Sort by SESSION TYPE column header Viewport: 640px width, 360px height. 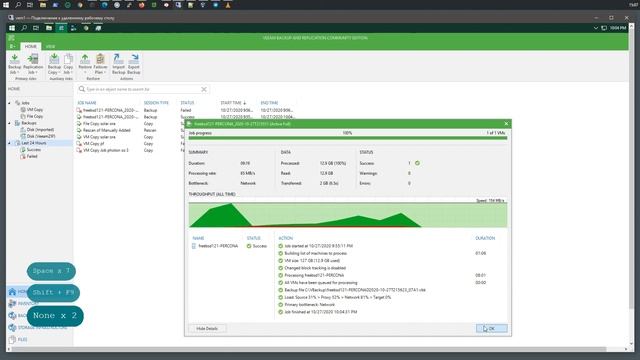click(156, 103)
